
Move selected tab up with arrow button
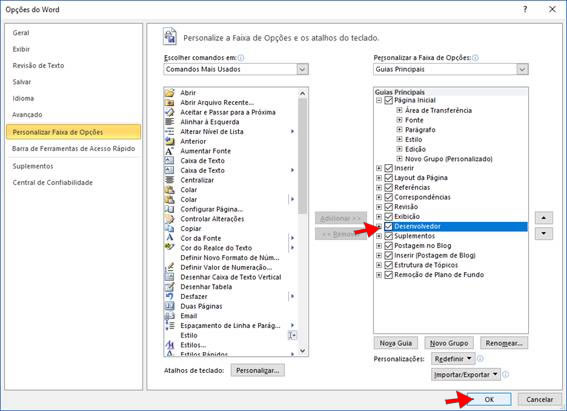point(544,218)
